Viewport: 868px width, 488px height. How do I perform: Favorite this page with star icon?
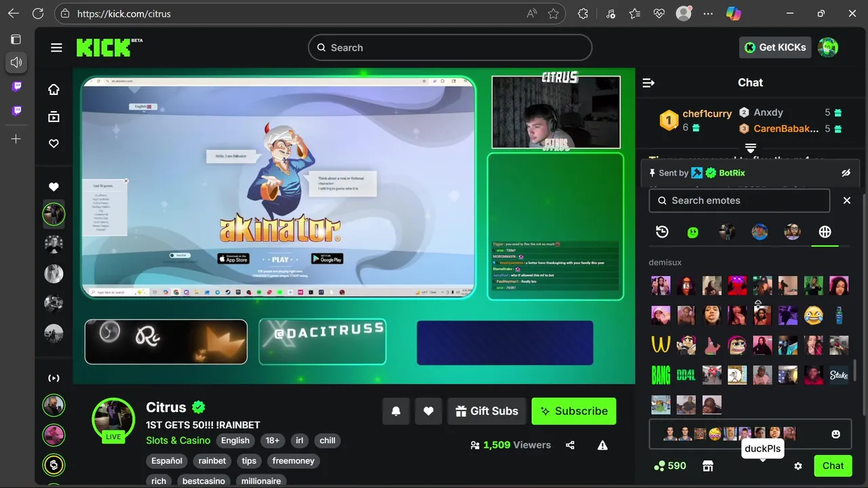553,14
